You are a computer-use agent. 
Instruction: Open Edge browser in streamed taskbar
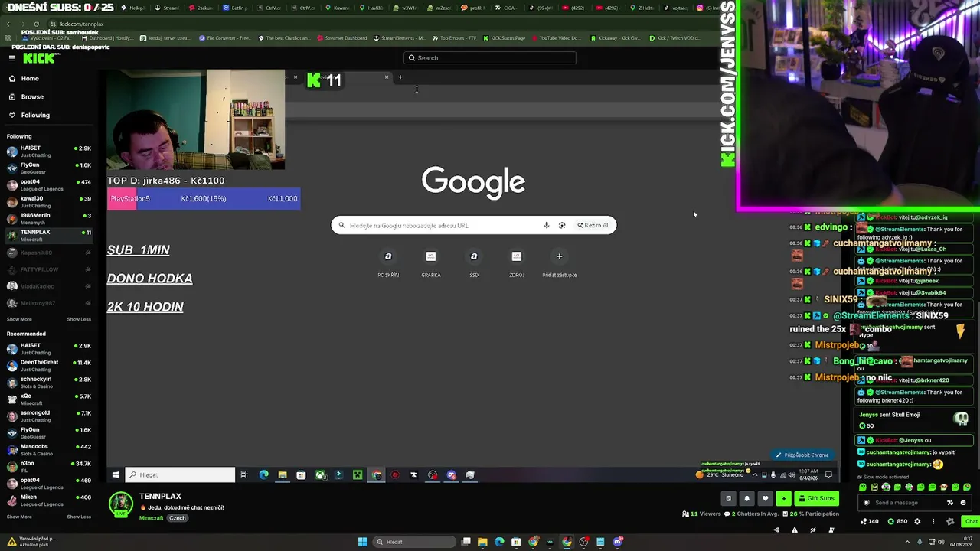[x=264, y=475]
